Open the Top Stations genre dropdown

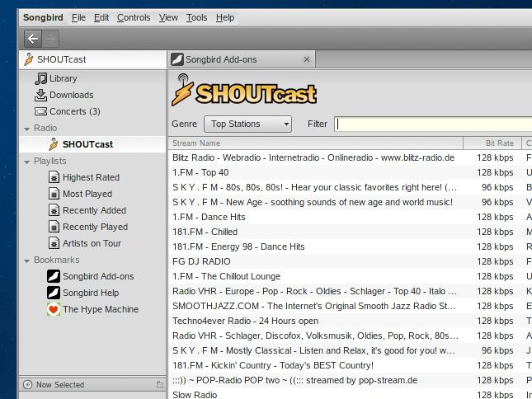[247, 124]
